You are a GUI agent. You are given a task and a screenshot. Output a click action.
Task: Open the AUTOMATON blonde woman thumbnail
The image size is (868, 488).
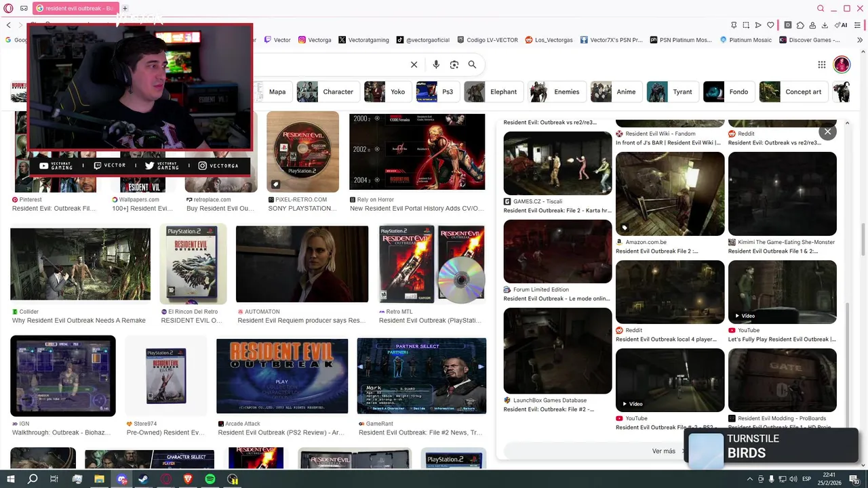tap(302, 264)
